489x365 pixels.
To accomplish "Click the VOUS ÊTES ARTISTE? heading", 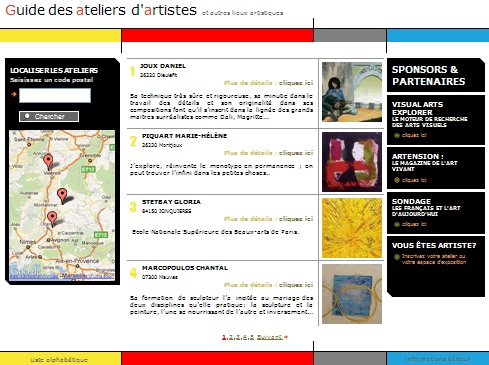I will [x=434, y=245].
